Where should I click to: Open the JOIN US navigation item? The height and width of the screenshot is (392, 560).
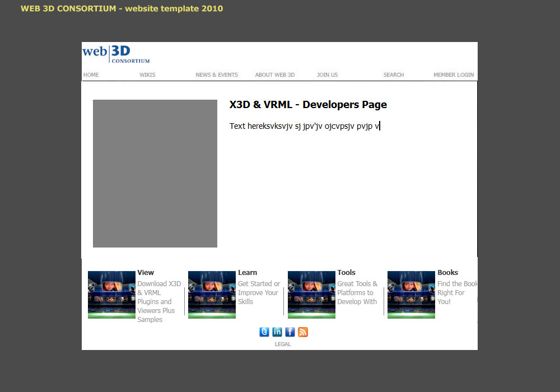point(327,74)
